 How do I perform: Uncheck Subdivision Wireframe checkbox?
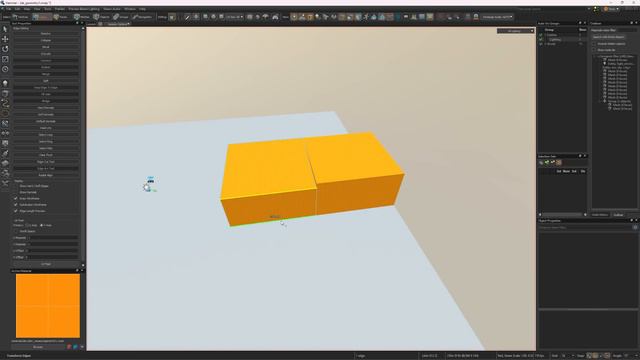(x=16, y=204)
